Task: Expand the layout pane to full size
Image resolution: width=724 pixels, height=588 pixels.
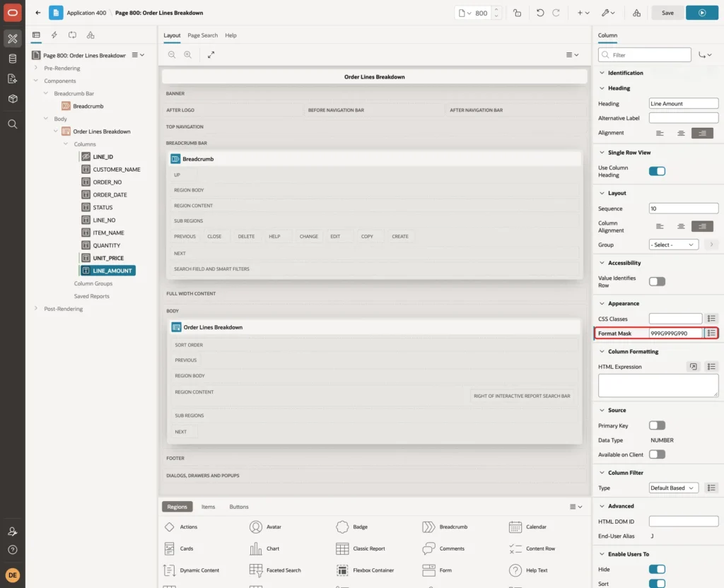Action: (x=211, y=54)
